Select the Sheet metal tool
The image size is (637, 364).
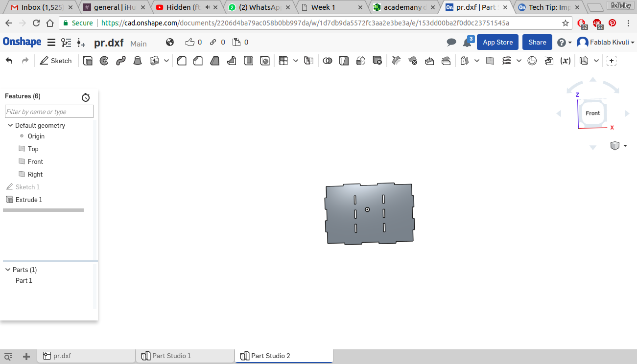[584, 61]
